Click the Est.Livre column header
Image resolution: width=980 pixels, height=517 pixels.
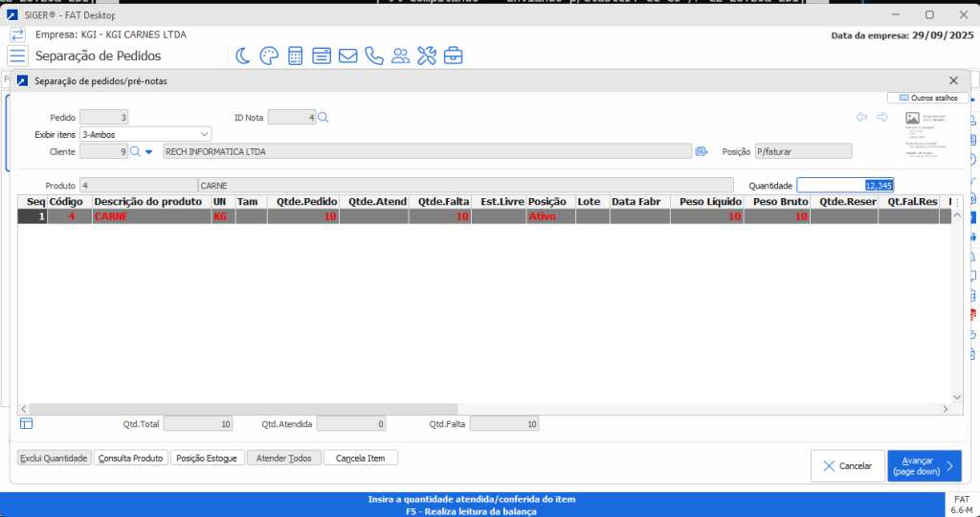coord(499,201)
